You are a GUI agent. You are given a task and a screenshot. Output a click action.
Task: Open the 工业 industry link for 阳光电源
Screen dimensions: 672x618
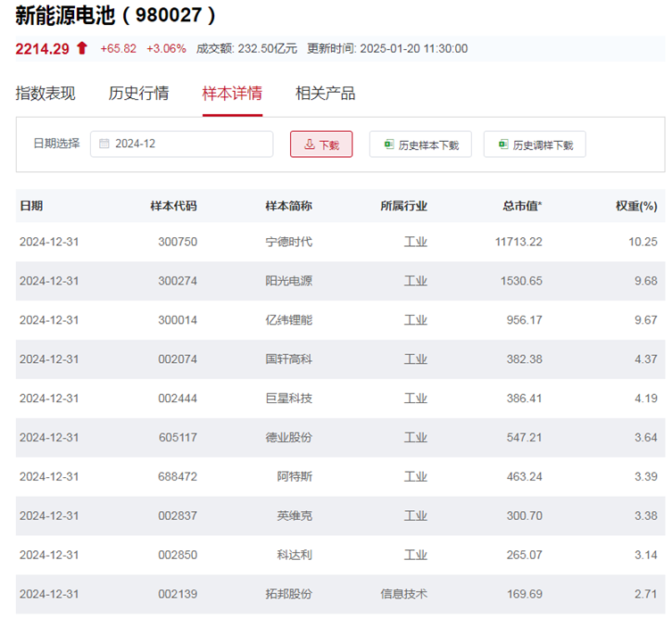coord(415,281)
